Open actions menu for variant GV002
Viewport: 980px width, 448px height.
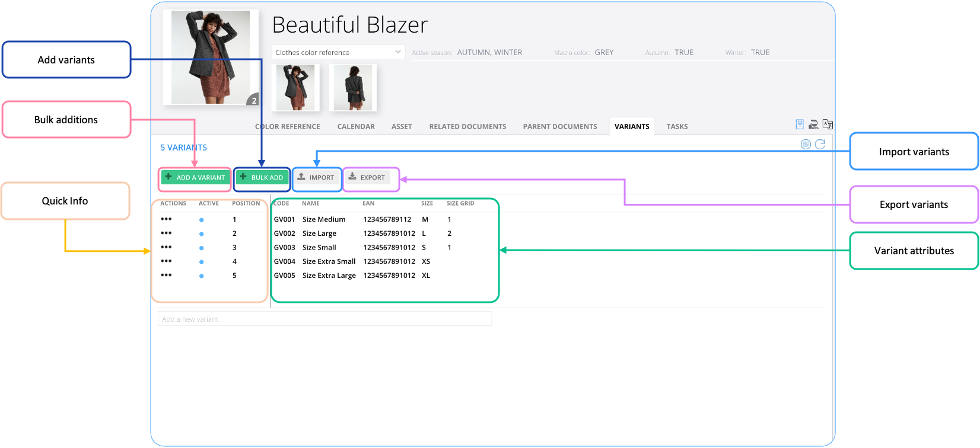pyautogui.click(x=166, y=233)
